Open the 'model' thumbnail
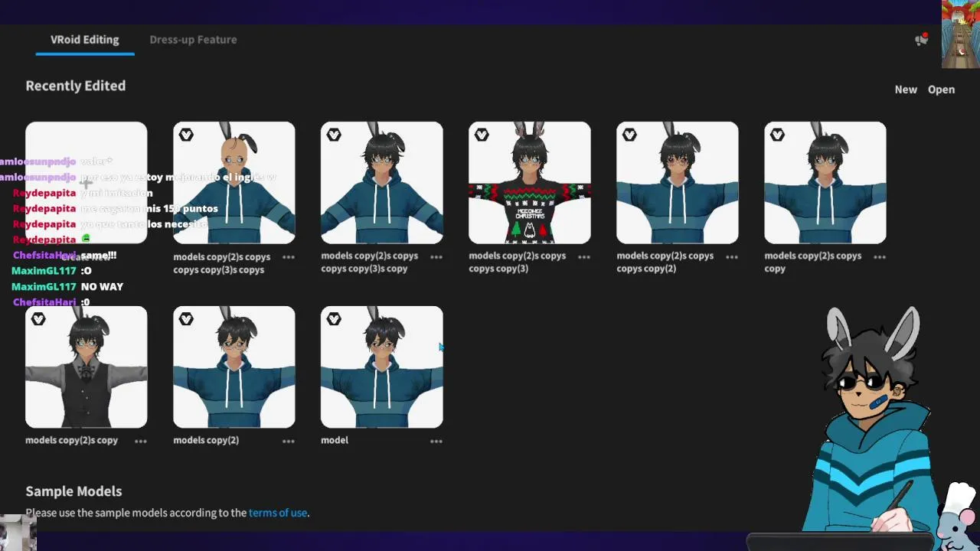This screenshot has width=980, height=551. point(382,367)
